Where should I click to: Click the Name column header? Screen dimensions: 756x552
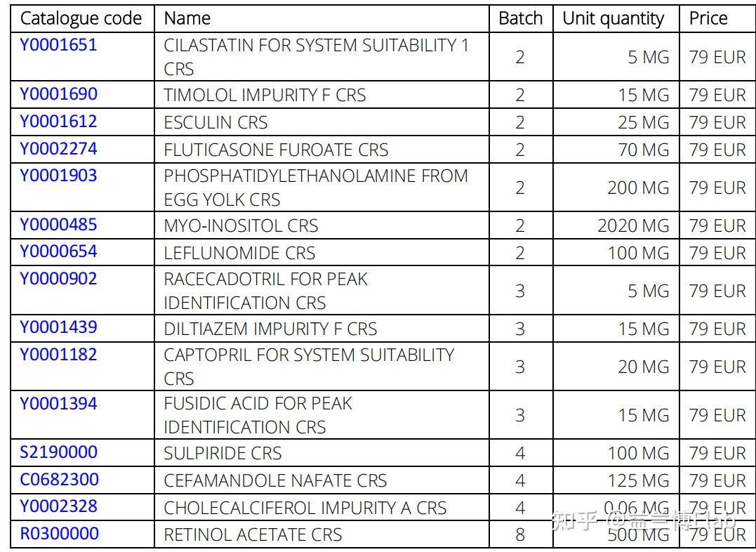pos(187,19)
